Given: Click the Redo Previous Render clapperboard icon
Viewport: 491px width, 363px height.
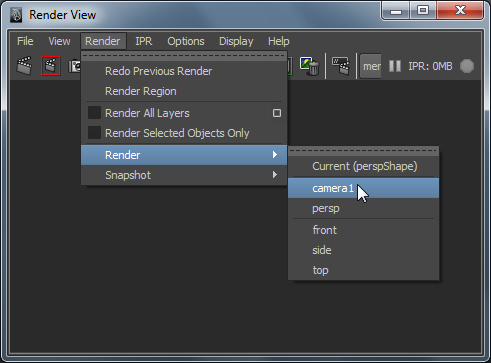Looking at the screenshot, I should [x=24, y=66].
